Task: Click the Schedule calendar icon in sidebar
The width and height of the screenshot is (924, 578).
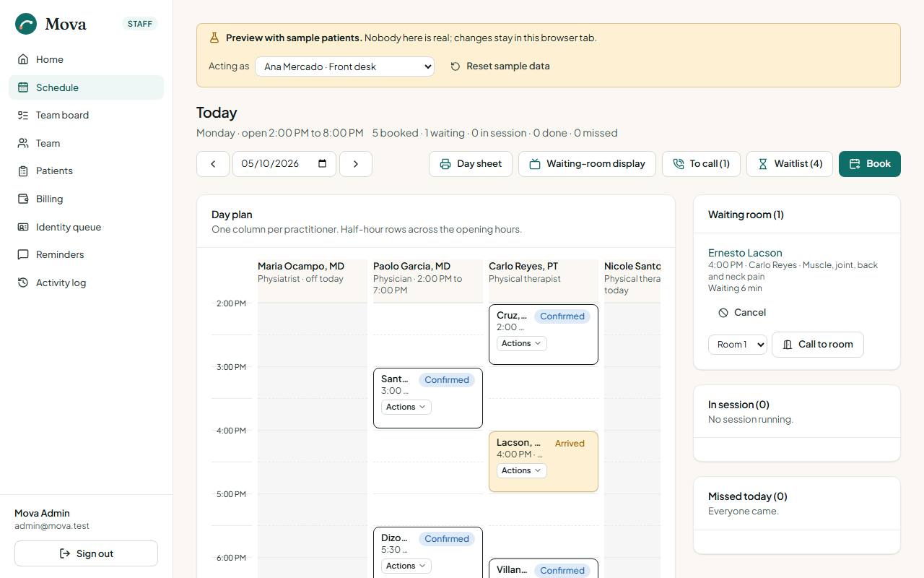Action: coord(23,87)
